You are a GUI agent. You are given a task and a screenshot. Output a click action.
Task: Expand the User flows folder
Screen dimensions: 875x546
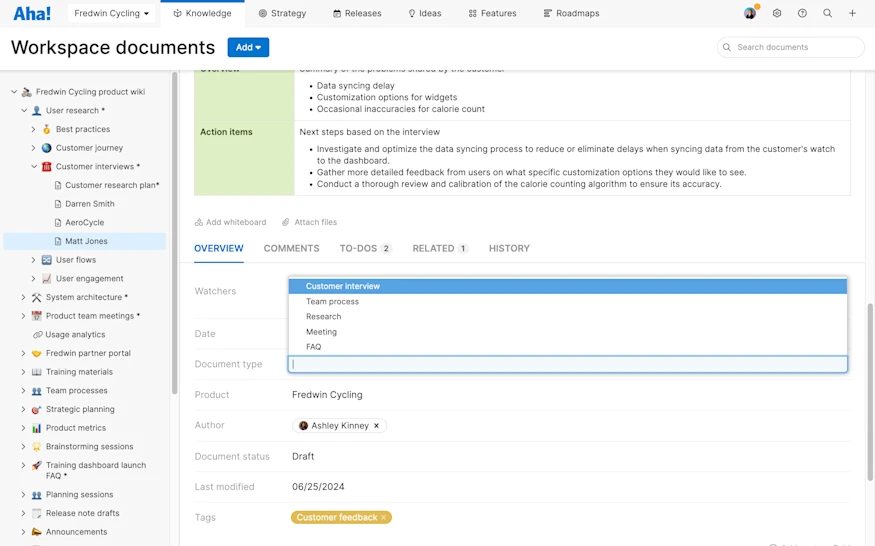[33, 260]
